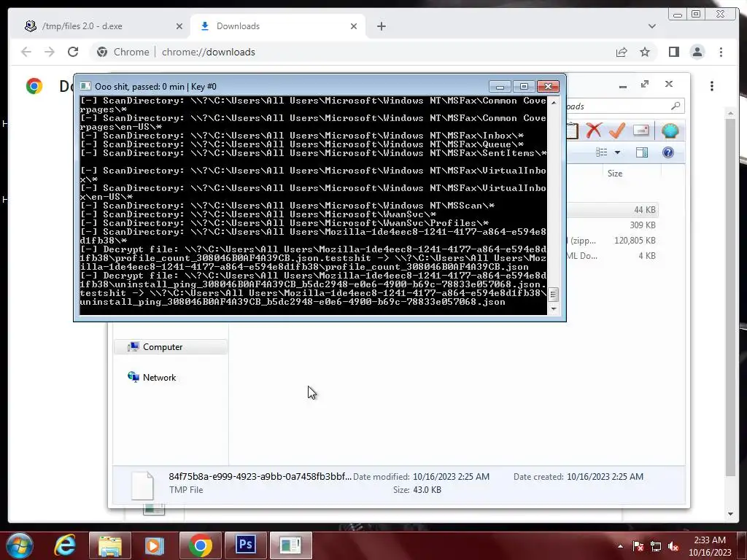Click the Size 43.0 KB detail
Viewport: 747px width, 560px height.
coord(417,489)
